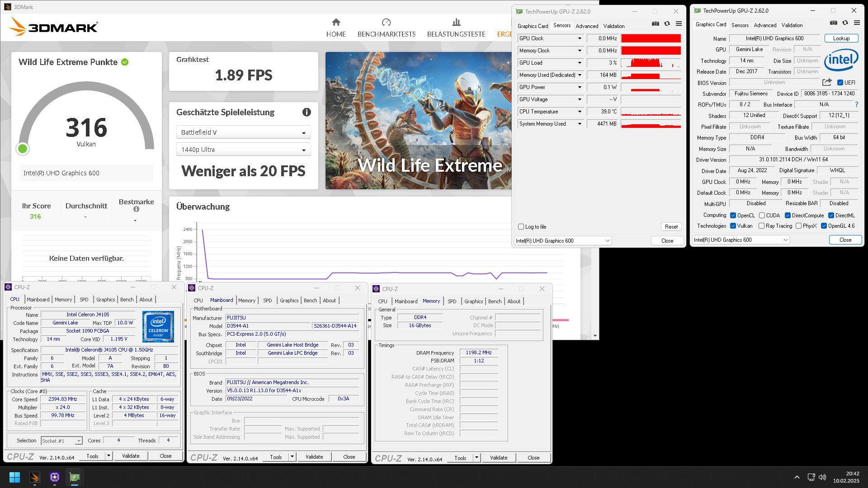Click green verified checkmark beside Wild Life Extreme Punkte

[125, 62]
